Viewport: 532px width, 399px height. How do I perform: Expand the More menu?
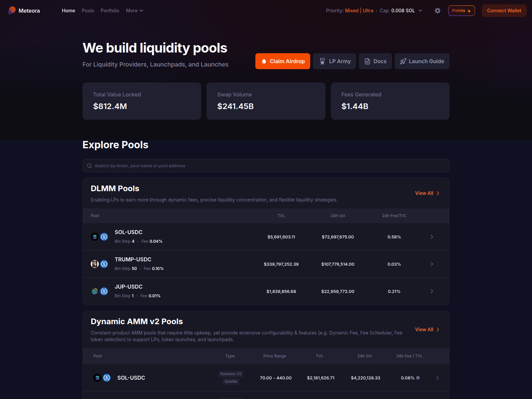134,11
